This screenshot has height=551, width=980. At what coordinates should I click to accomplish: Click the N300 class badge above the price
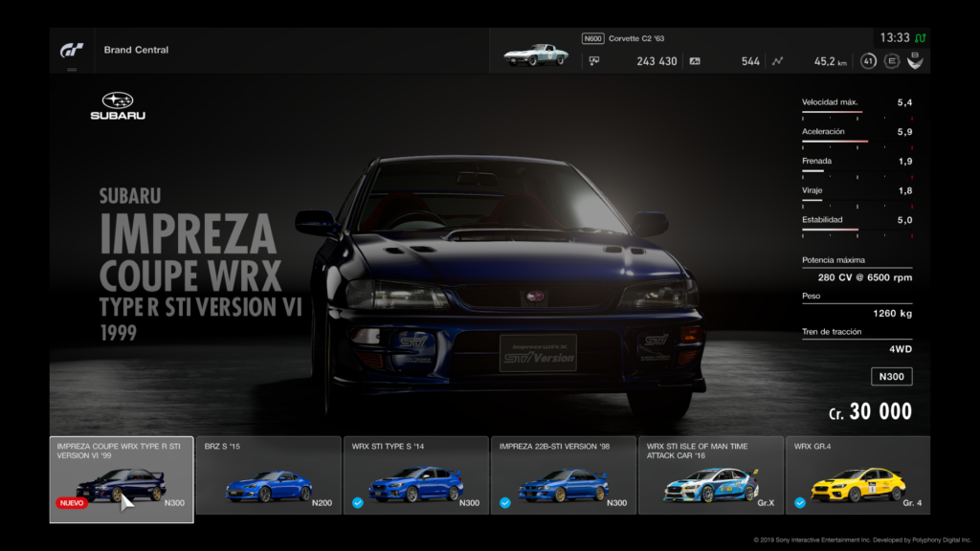click(891, 377)
